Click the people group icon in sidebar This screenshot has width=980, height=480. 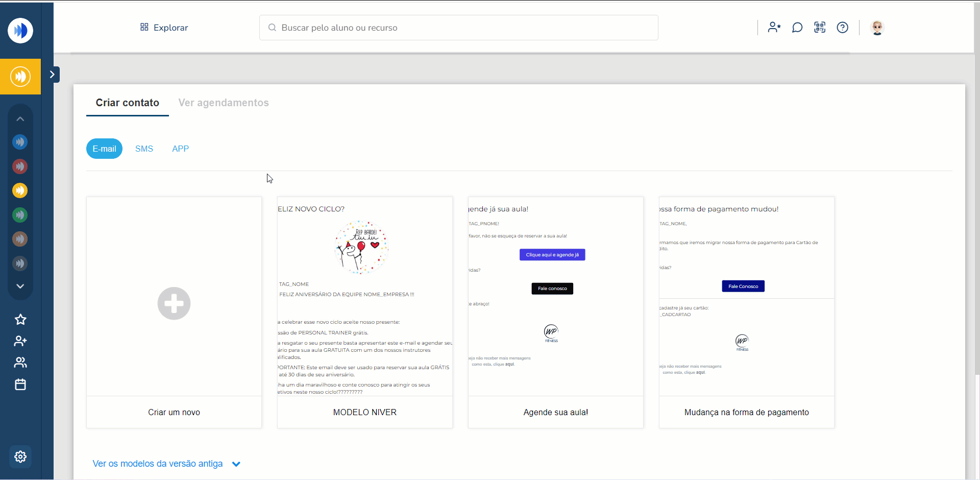(20, 363)
